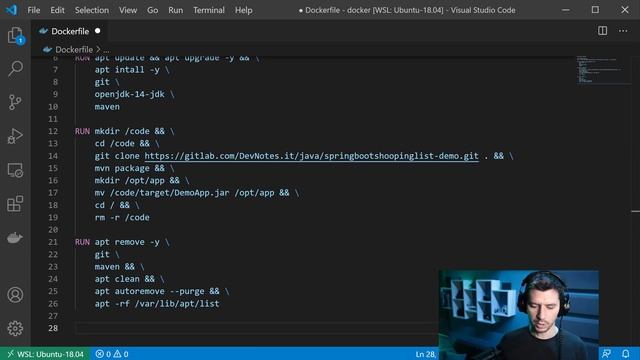
Task: Click 'apt autoremove --purge' on line 25
Action: click(149, 291)
